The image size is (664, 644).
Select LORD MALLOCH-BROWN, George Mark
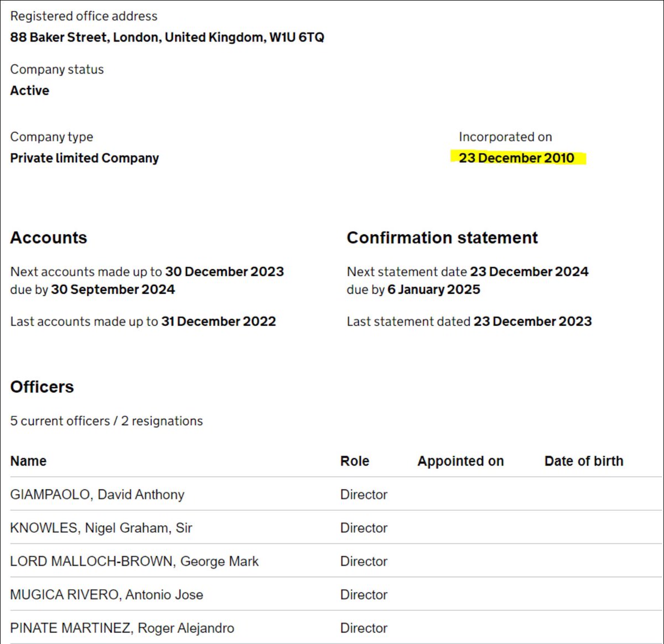click(x=134, y=561)
